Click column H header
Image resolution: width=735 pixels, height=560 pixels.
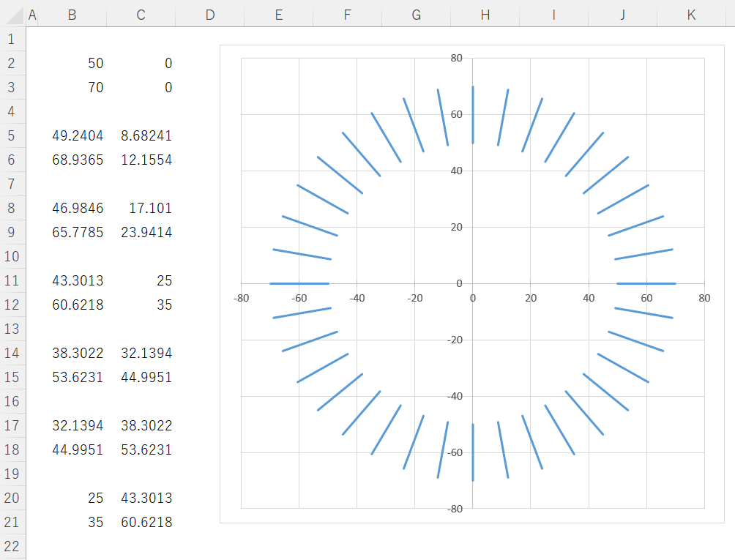(485, 15)
